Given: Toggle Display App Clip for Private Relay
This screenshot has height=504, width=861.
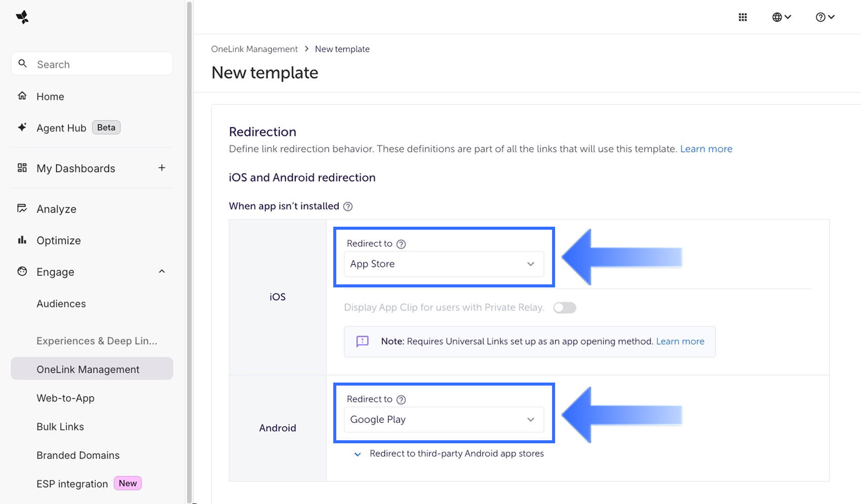Looking at the screenshot, I should coord(564,308).
